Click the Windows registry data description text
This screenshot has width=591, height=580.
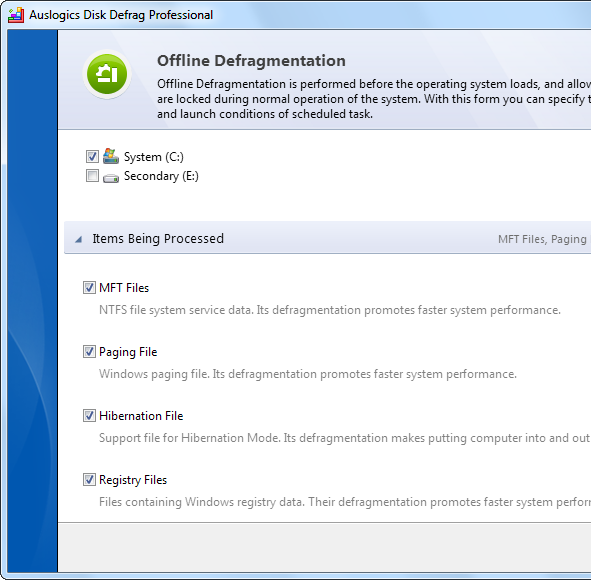[x=345, y=502]
